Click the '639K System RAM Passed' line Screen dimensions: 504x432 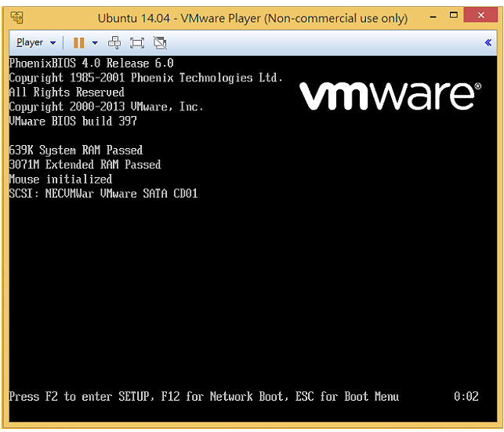[x=76, y=150]
